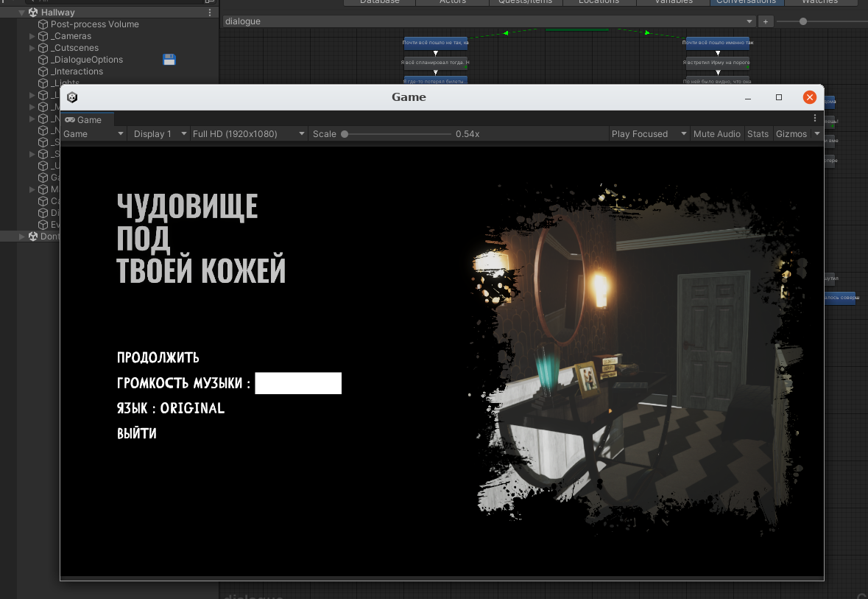868x599 pixels.
Task: Click the _Interactions object cube icon
Action: [x=43, y=71]
